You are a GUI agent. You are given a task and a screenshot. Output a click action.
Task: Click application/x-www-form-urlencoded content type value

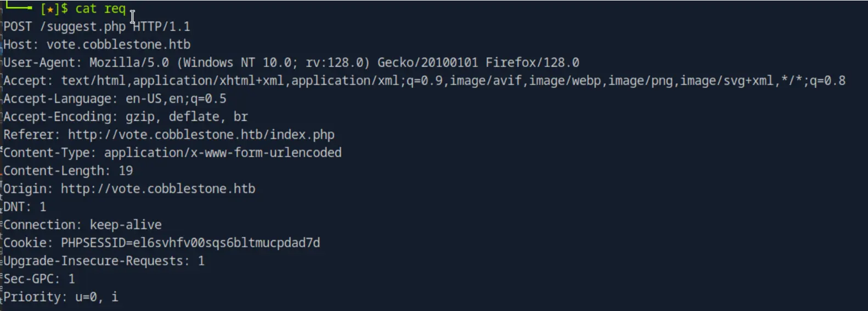pyautogui.click(x=223, y=153)
